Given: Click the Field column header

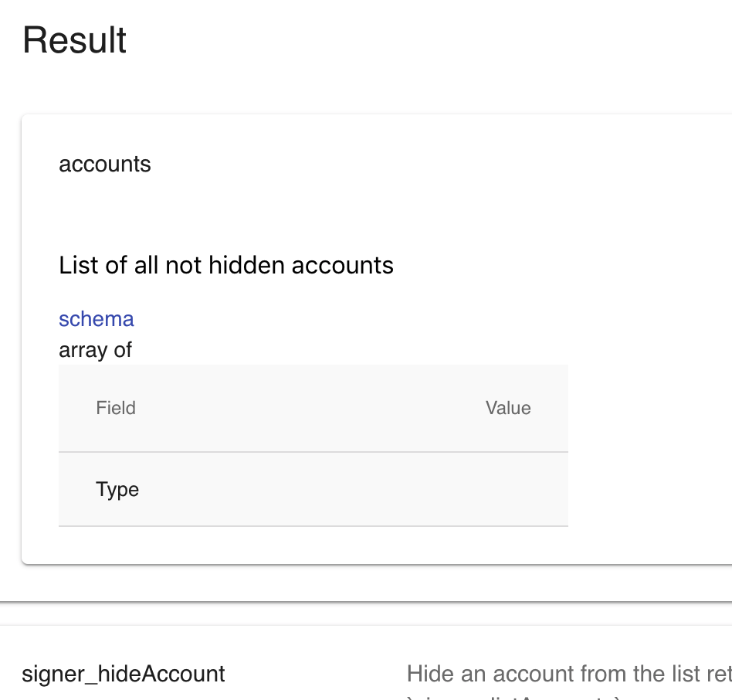Looking at the screenshot, I should (116, 408).
